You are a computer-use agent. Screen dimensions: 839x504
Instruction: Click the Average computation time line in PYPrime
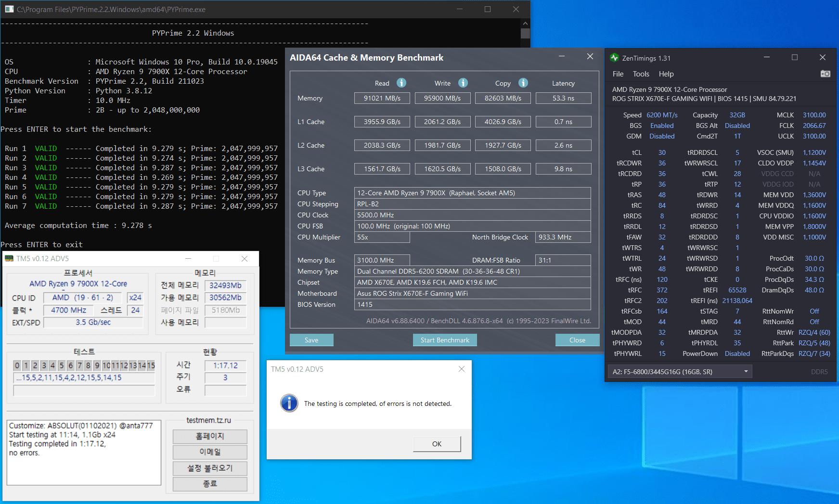(78, 226)
